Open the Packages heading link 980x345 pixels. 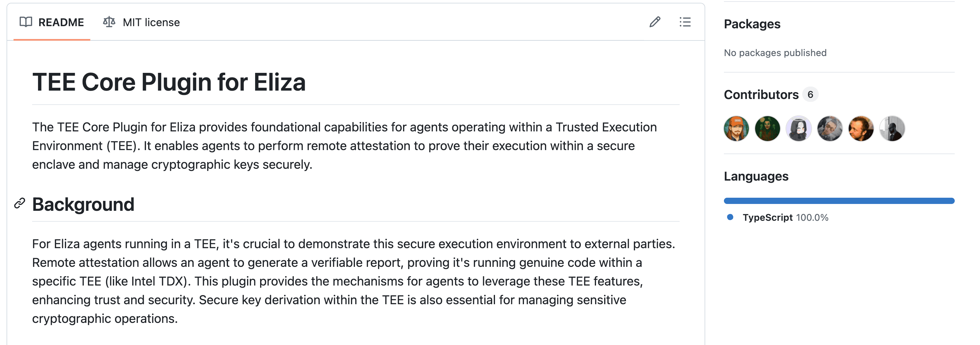(752, 24)
